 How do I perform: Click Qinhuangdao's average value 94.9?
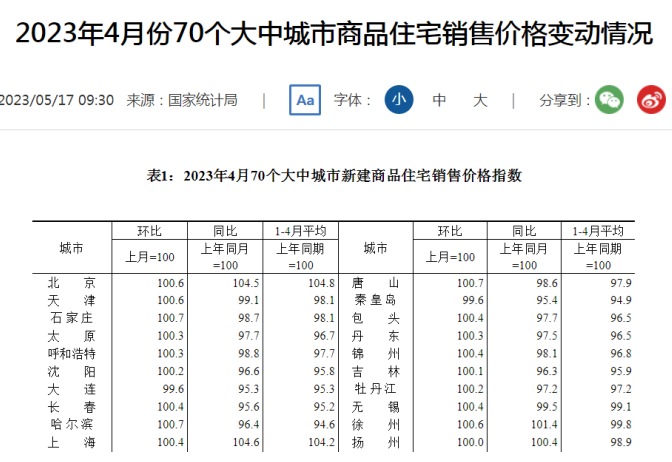click(621, 300)
